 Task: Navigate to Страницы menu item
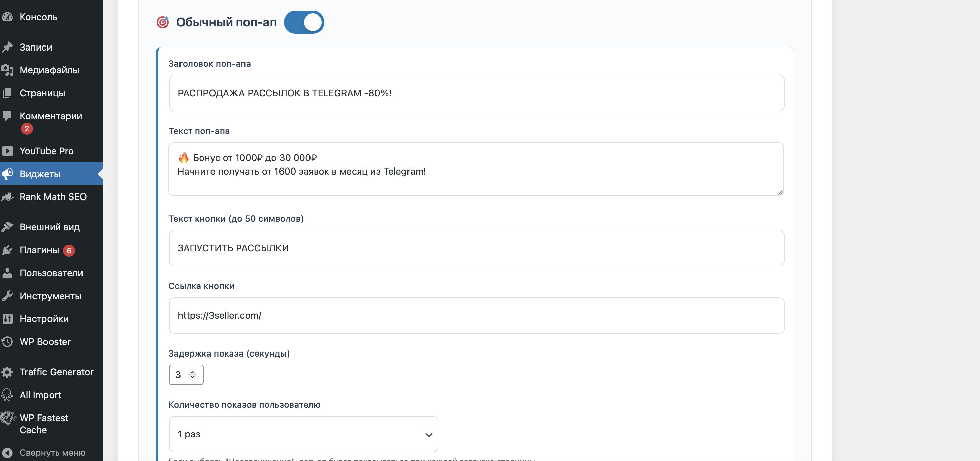(x=52, y=93)
